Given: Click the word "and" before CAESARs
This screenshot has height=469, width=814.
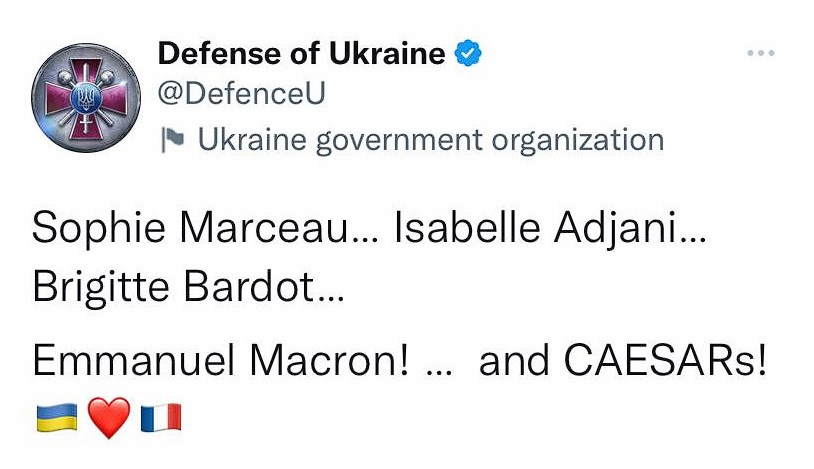Looking at the screenshot, I should pyautogui.click(x=511, y=361).
